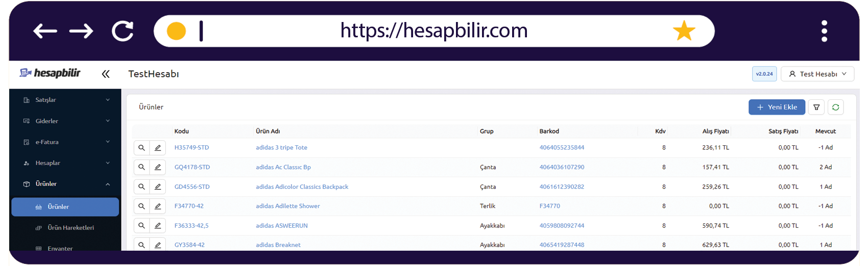The width and height of the screenshot is (868, 266).
Task: Click the Hesaplar sidebar icon
Action: point(27,163)
